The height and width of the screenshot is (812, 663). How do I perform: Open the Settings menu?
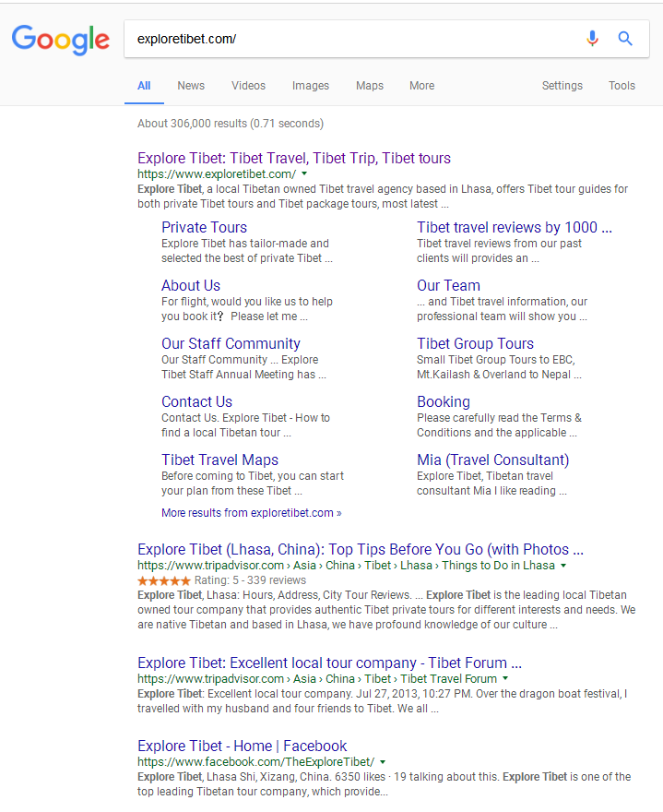point(562,86)
